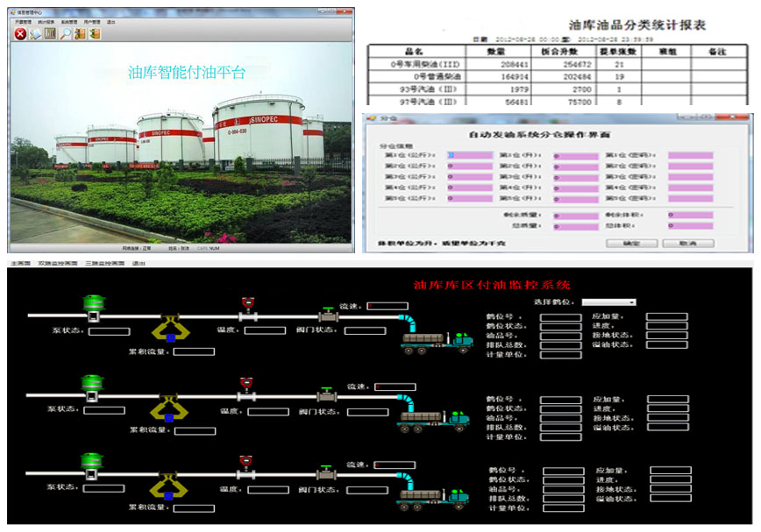Click the magnifying glass search icon

pos(65,34)
